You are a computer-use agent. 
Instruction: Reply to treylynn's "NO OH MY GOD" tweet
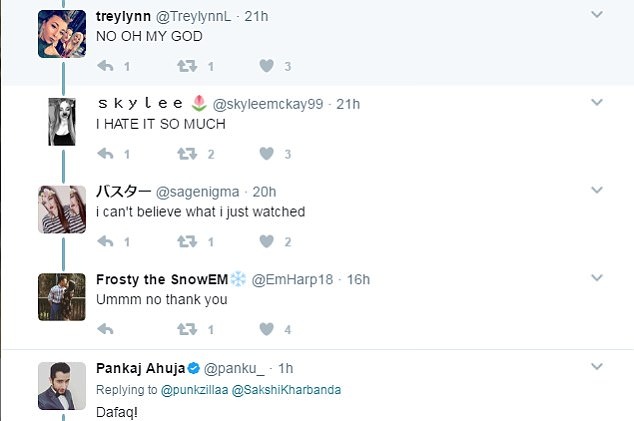pyautogui.click(x=104, y=67)
